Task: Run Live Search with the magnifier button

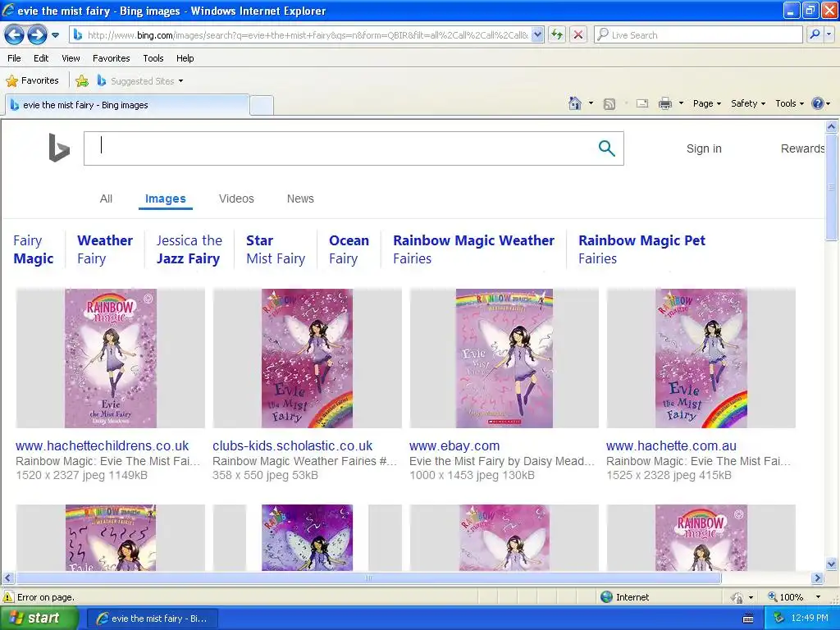Action: tap(815, 35)
